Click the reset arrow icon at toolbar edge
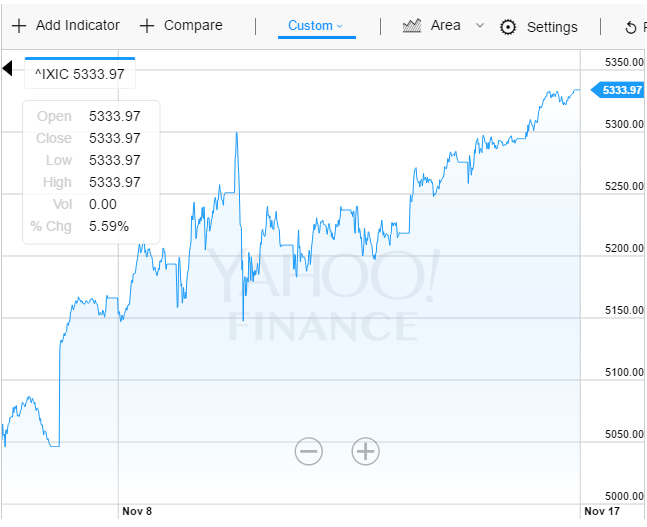647x527 pixels. point(630,27)
